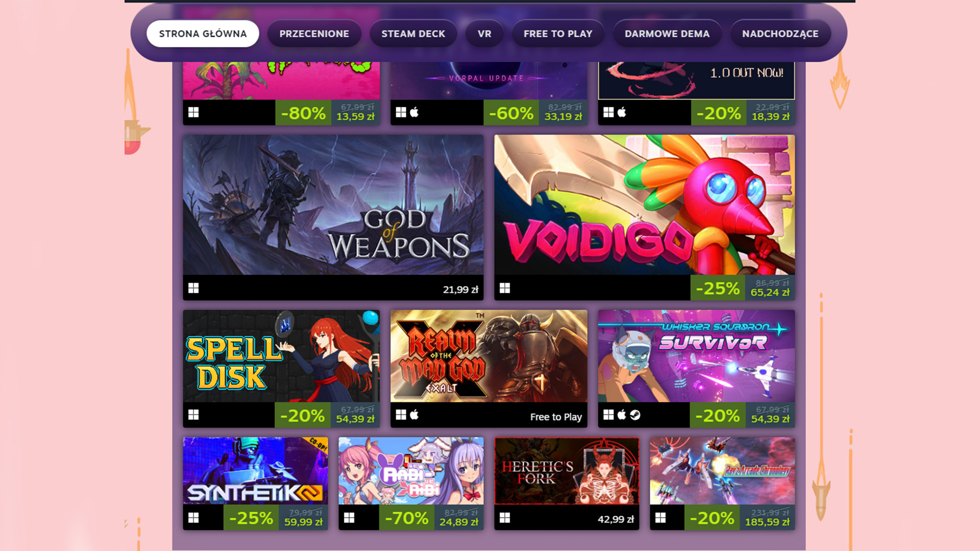Go to Darmowe Dema tab
Viewport: 980px width, 551px height.
click(667, 34)
